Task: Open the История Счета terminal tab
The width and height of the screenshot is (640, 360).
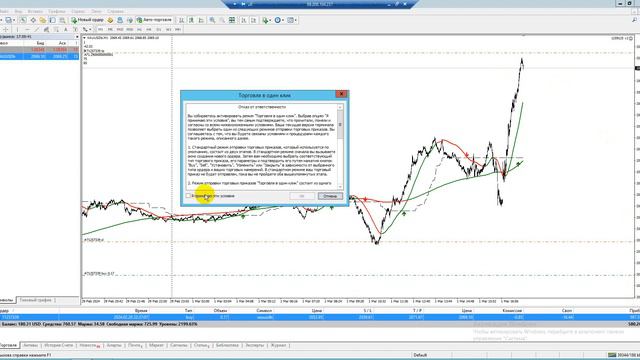Action: pos(58,345)
